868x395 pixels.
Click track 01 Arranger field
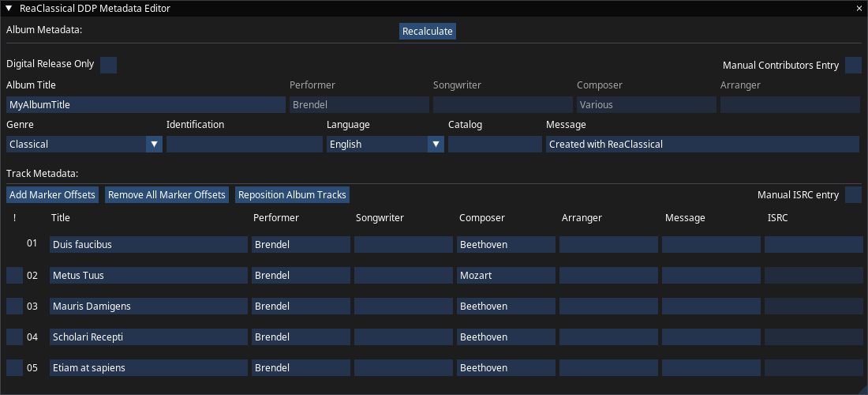coord(609,244)
